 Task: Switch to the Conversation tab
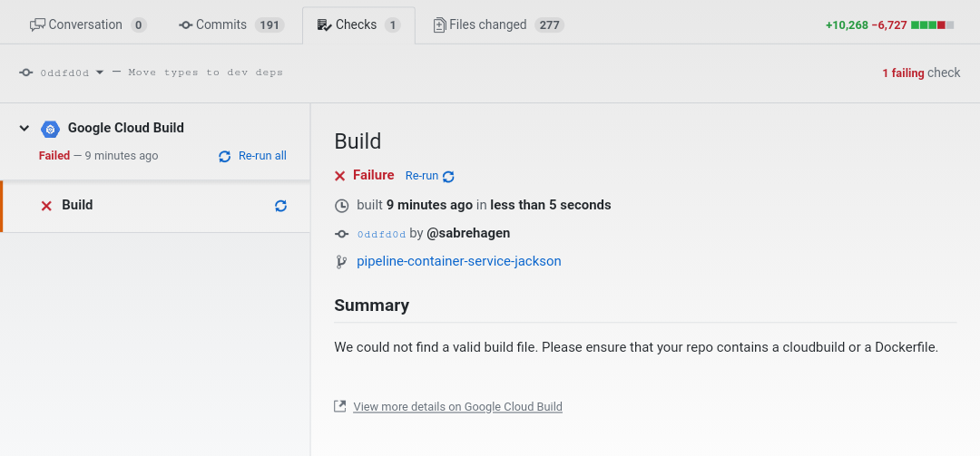88,24
